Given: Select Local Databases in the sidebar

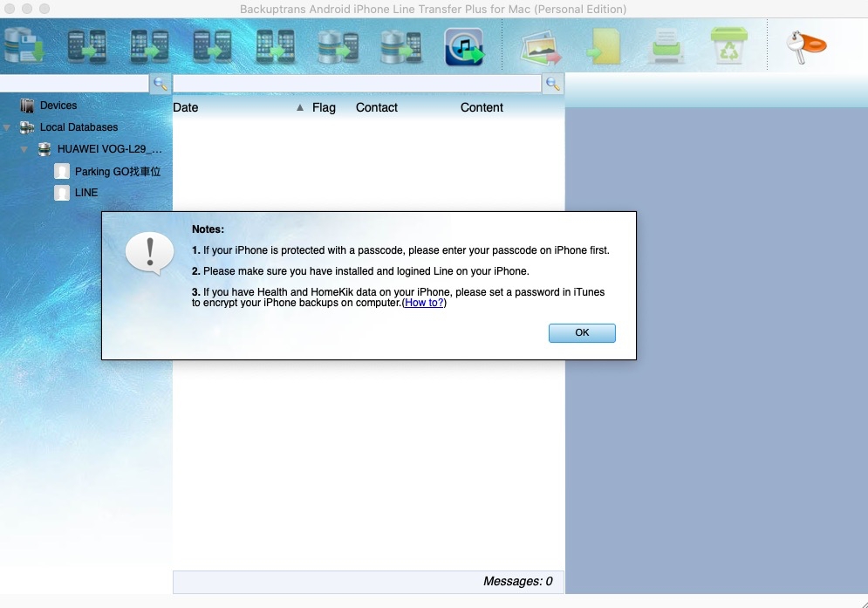Looking at the screenshot, I should [79, 126].
